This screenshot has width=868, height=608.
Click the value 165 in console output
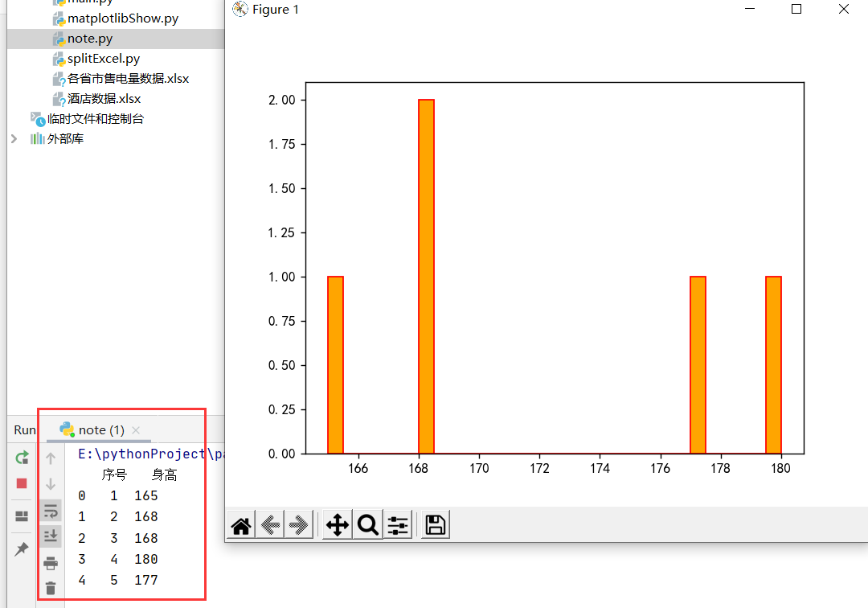(x=146, y=495)
